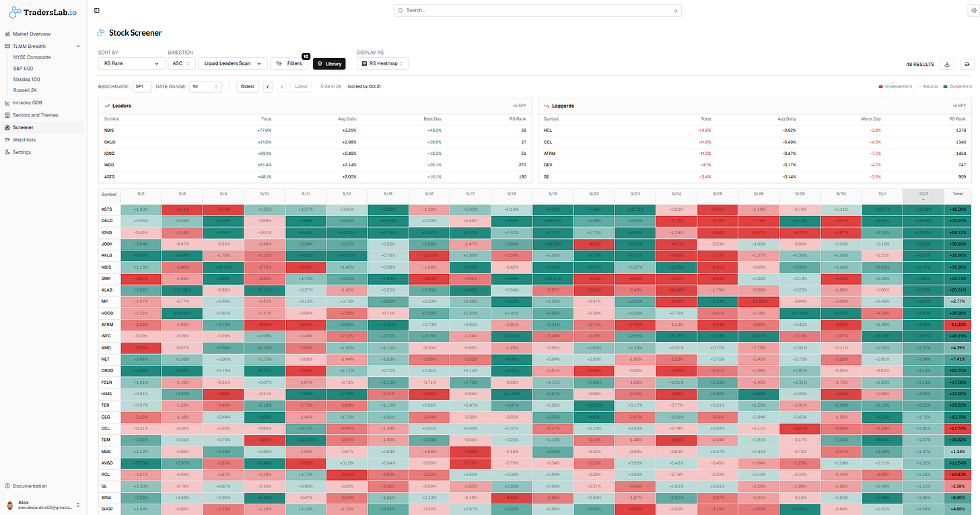The width and height of the screenshot is (980, 515).
Task: Click the Underperform red legend swatch
Action: [x=881, y=86]
